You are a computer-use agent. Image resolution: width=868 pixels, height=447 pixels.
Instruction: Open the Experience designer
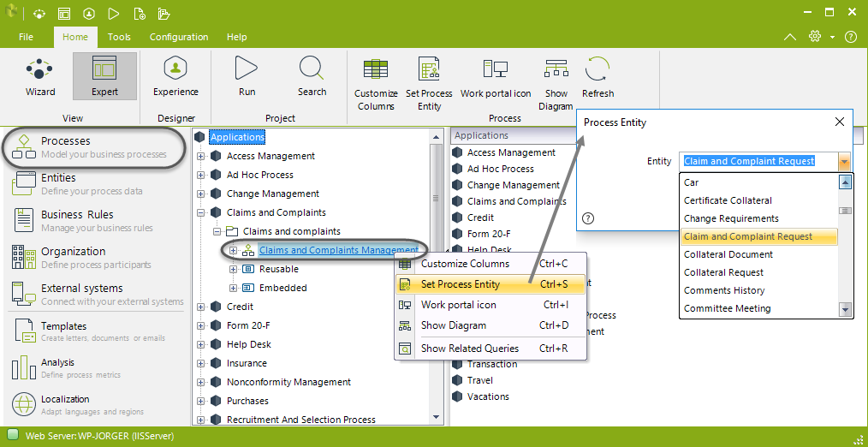pyautogui.click(x=175, y=76)
